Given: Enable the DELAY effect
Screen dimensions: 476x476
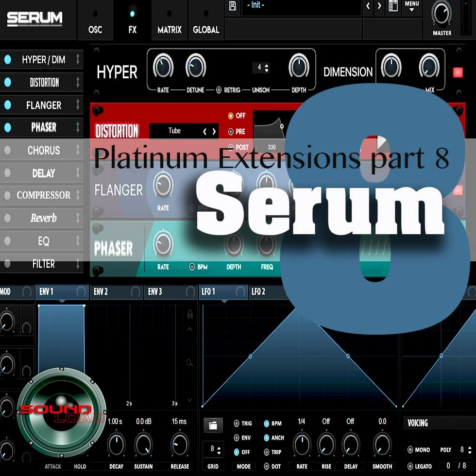Looking at the screenshot, I should click(8, 173).
